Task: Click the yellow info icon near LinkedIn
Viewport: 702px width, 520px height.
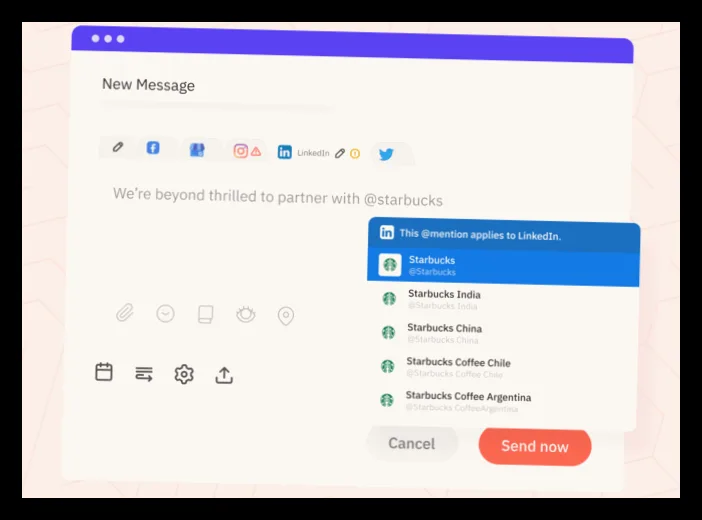Action: 355,154
